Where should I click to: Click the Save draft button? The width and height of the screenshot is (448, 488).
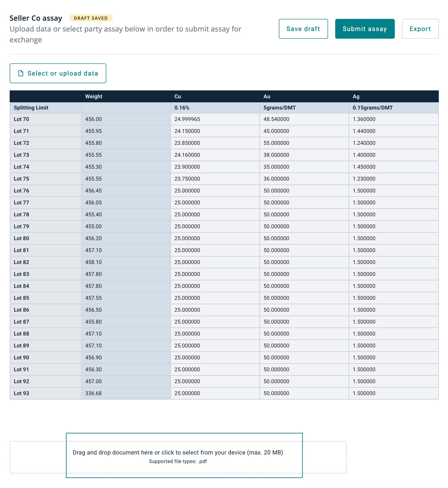point(303,29)
